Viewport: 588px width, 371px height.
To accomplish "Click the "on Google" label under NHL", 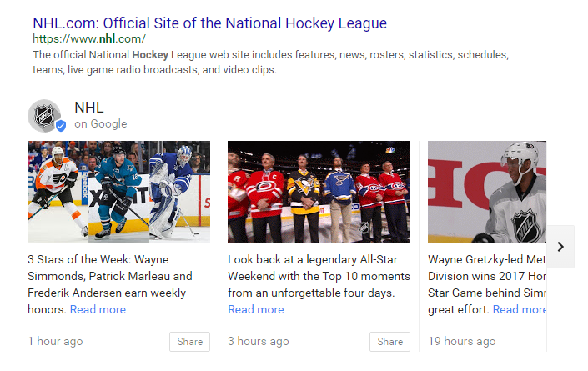I will (100, 124).
